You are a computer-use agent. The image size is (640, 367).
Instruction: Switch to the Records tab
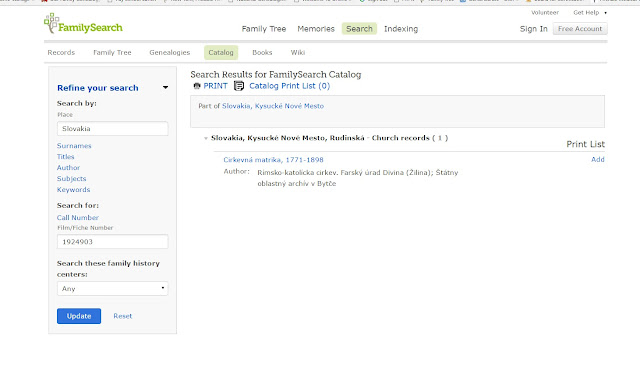click(x=61, y=53)
